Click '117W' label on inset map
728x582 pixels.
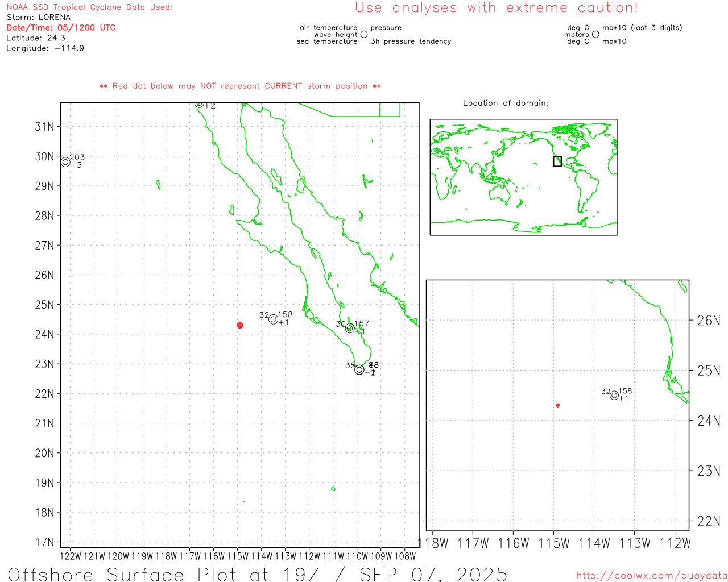(x=473, y=544)
